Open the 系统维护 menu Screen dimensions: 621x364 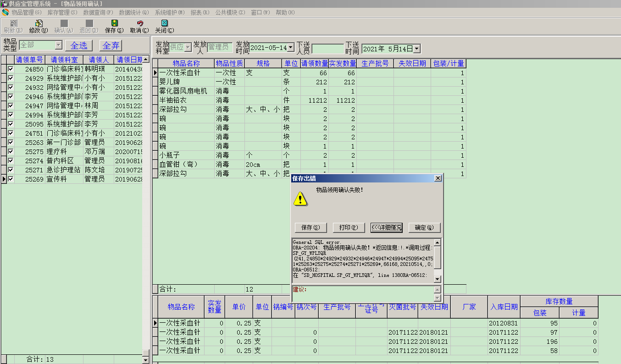click(170, 12)
